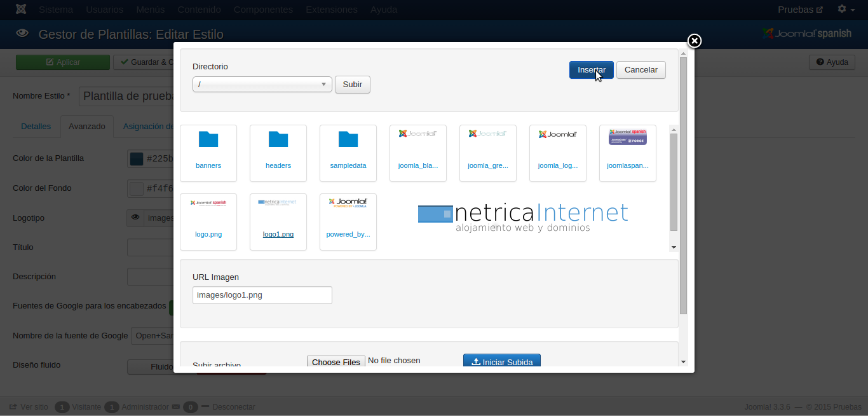868x416 pixels.
Task: Open the headers folder icon
Action: (278, 140)
